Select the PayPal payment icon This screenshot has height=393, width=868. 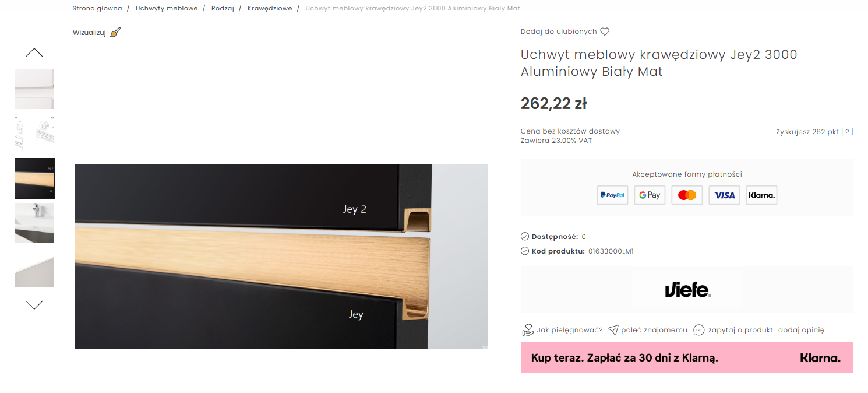pos(612,195)
